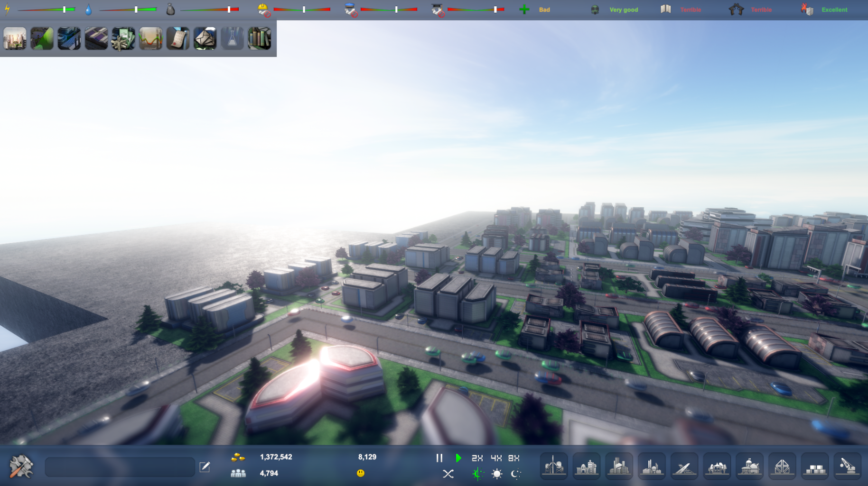Click the 4,794 population value

tap(269, 473)
